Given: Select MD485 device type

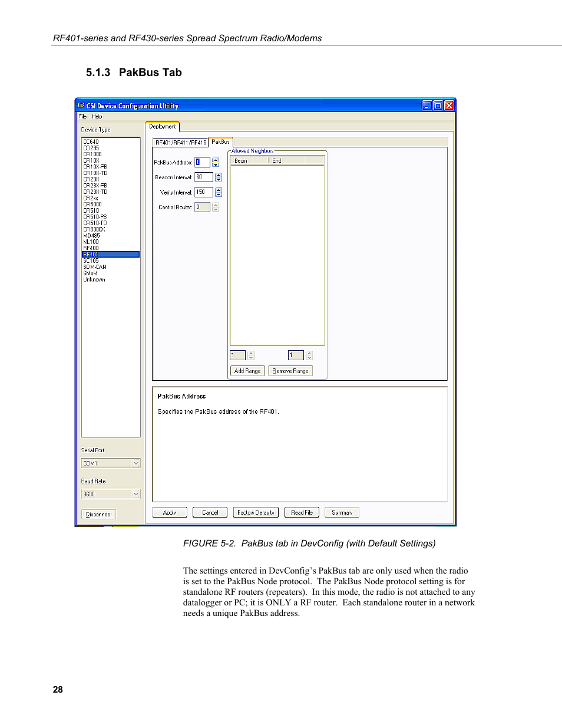Looking at the screenshot, I should coord(91,236).
